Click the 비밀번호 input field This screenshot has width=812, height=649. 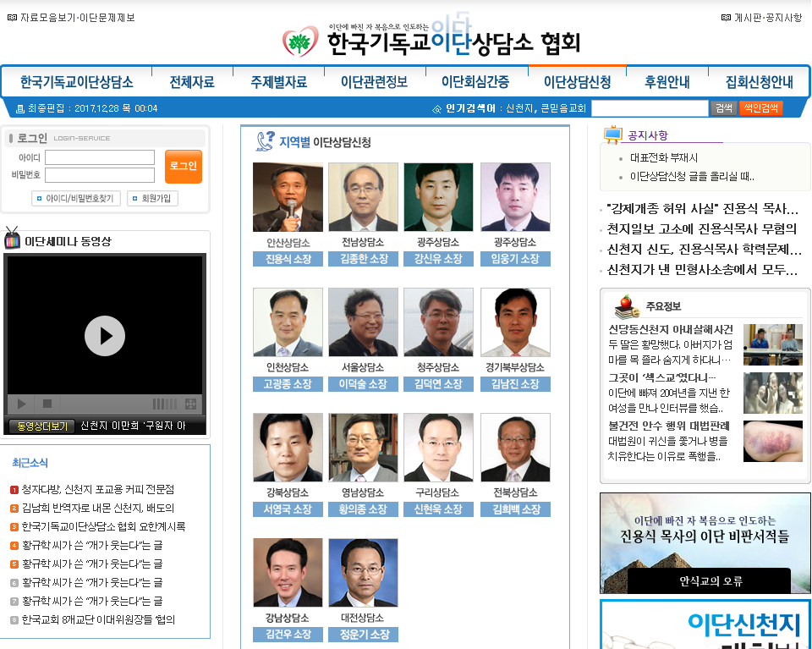(x=100, y=175)
